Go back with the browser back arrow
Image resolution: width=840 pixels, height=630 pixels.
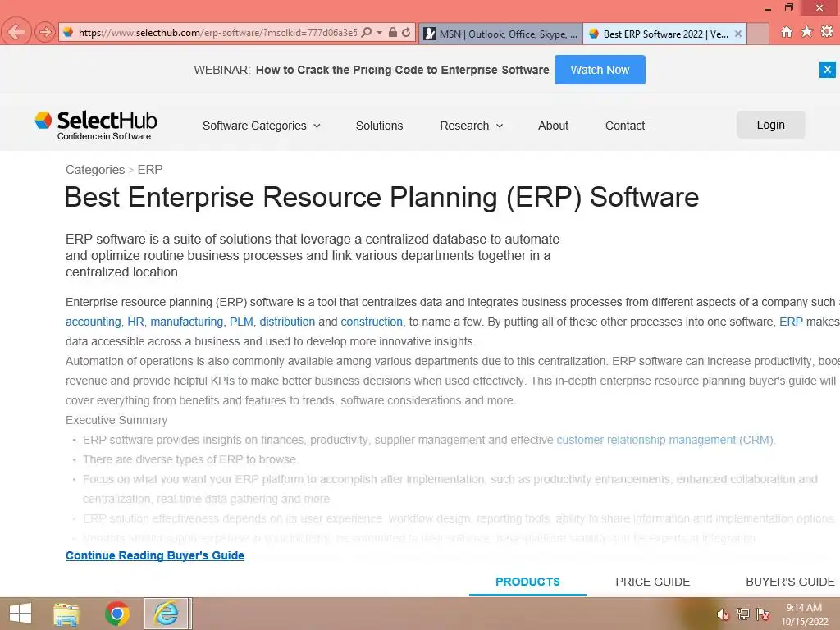click(16, 32)
